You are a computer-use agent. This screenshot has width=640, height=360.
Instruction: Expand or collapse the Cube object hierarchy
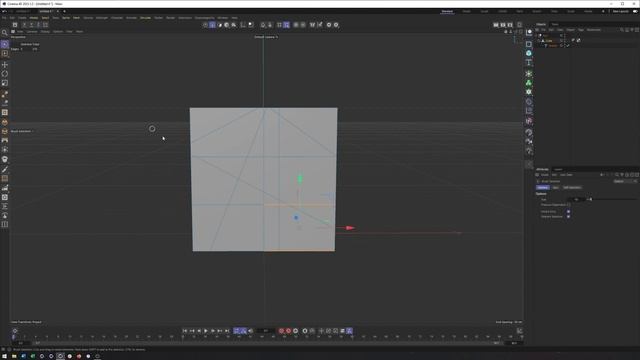(538, 41)
